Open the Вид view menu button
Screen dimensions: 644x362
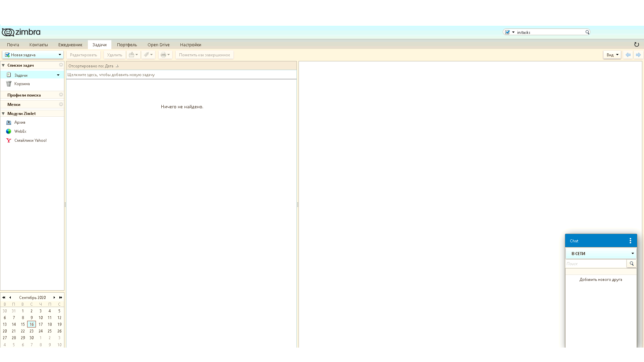(x=612, y=55)
